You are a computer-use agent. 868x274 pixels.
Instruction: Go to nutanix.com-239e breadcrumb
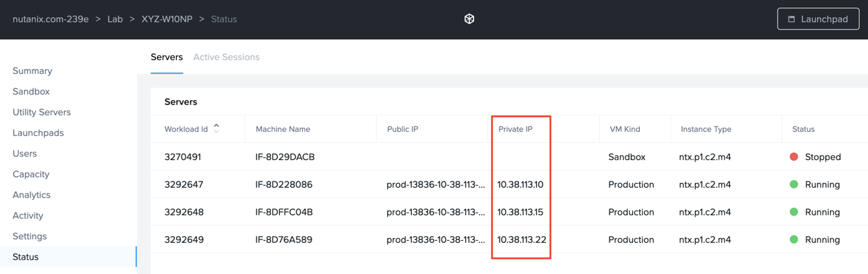coord(50,19)
